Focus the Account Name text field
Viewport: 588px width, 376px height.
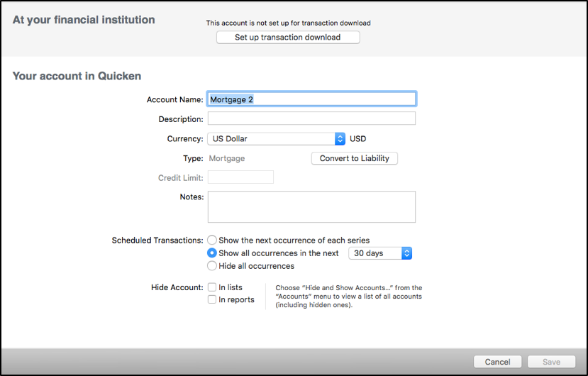tap(311, 99)
